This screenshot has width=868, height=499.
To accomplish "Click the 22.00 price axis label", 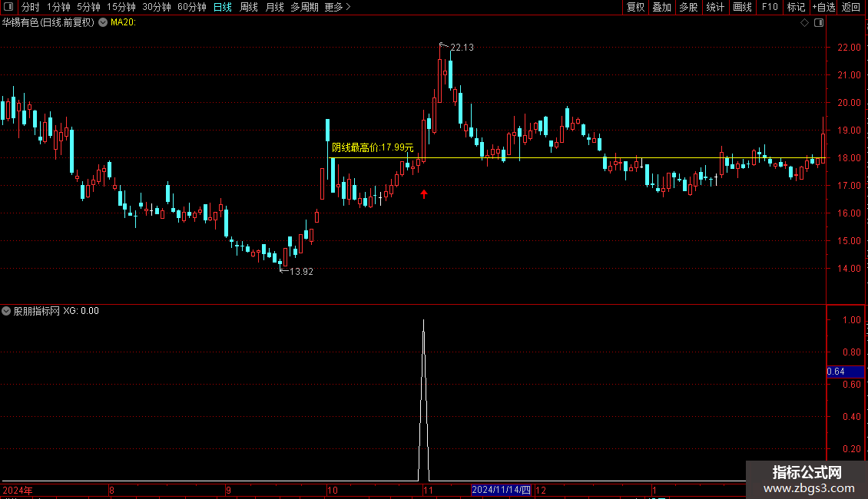I will (x=849, y=48).
